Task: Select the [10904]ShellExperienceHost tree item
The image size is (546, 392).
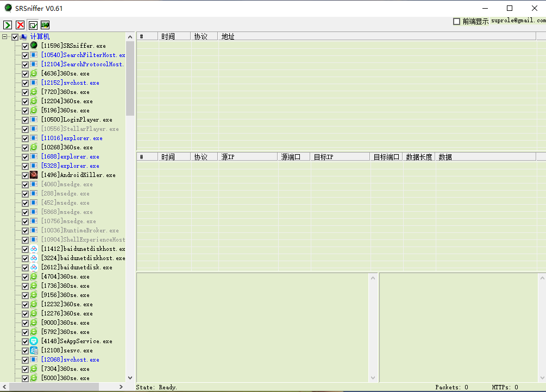Action: pos(83,239)
